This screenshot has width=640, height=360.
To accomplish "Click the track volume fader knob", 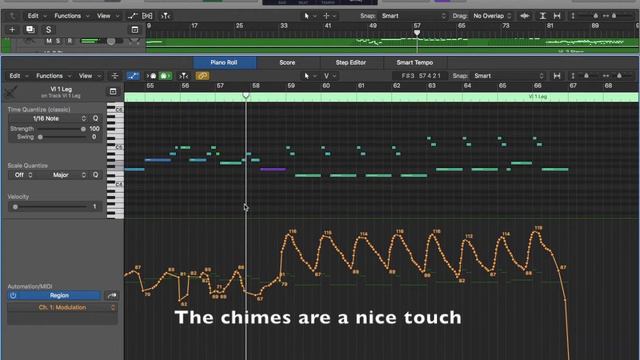I will click(x=111, y=41).
